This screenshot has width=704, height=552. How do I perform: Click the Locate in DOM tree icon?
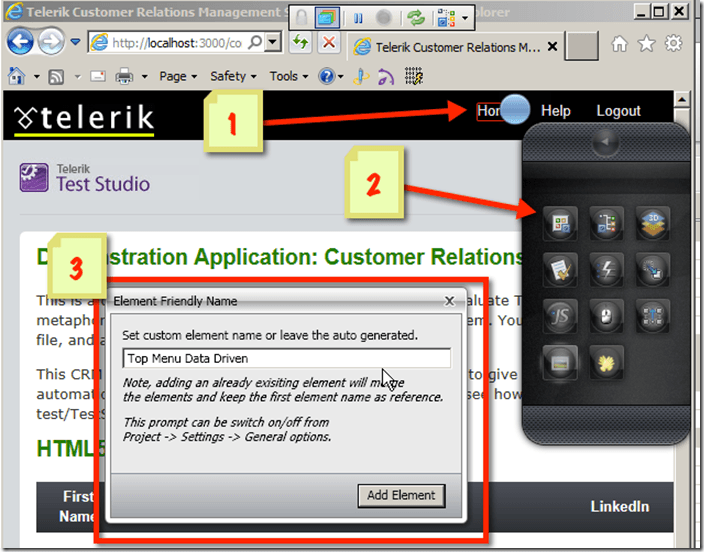606,223
